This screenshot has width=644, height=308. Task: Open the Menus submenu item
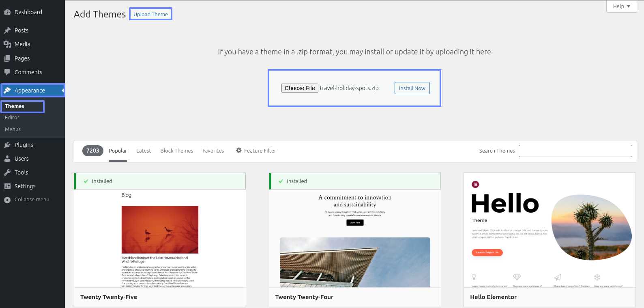13,129
